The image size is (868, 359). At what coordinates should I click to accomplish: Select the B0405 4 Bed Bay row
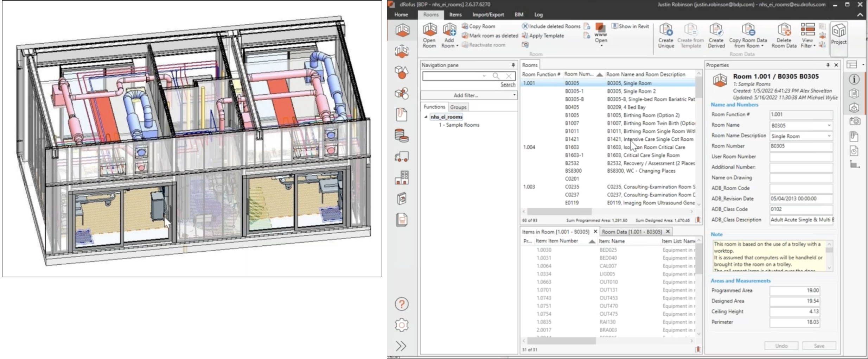607,107
